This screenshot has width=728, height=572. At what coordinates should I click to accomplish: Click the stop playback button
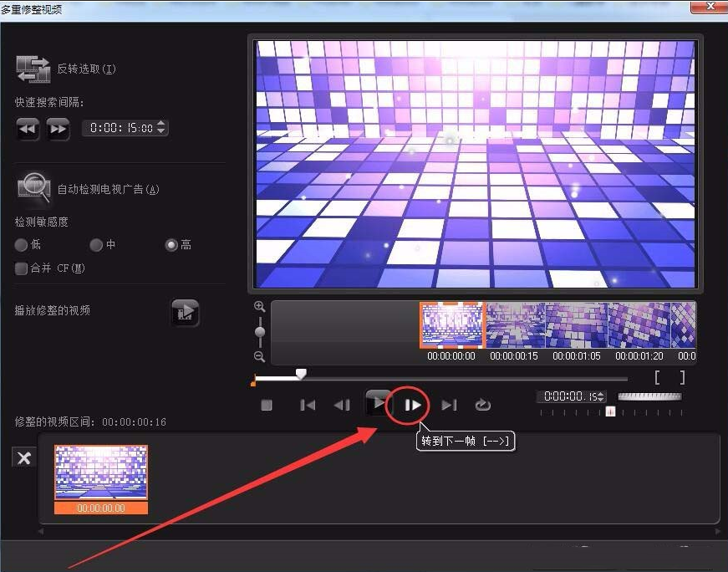coord(267,405)
